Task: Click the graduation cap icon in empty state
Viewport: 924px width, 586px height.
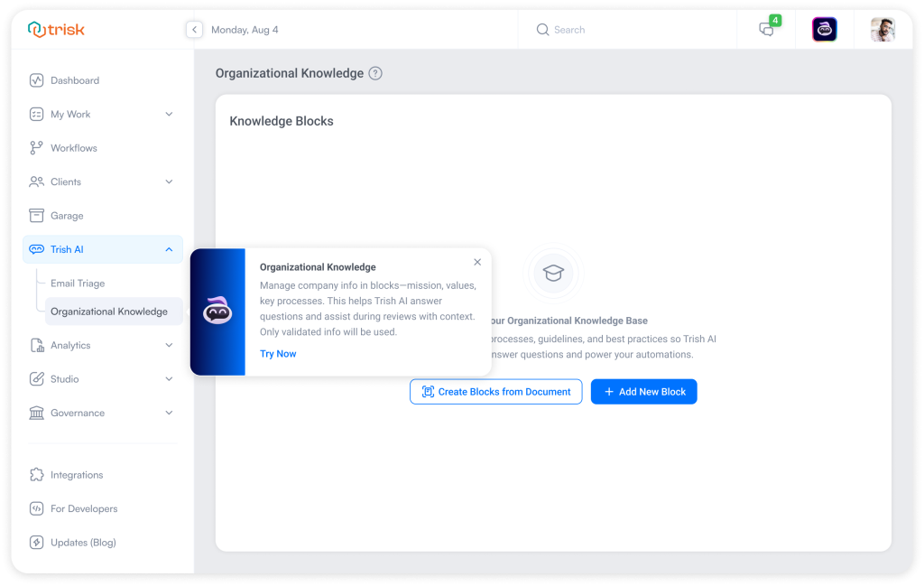Action: coord(553,273)
